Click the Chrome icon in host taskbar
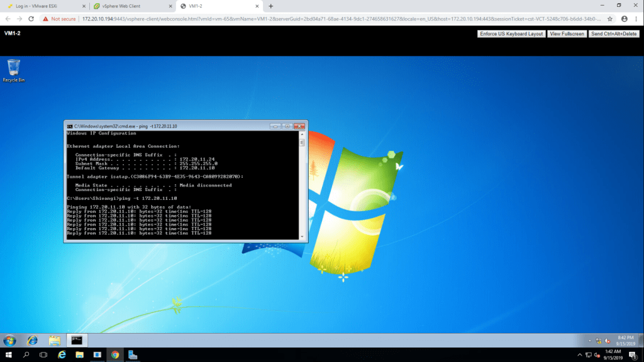This screenshot has width=644, height=362. 115,355
